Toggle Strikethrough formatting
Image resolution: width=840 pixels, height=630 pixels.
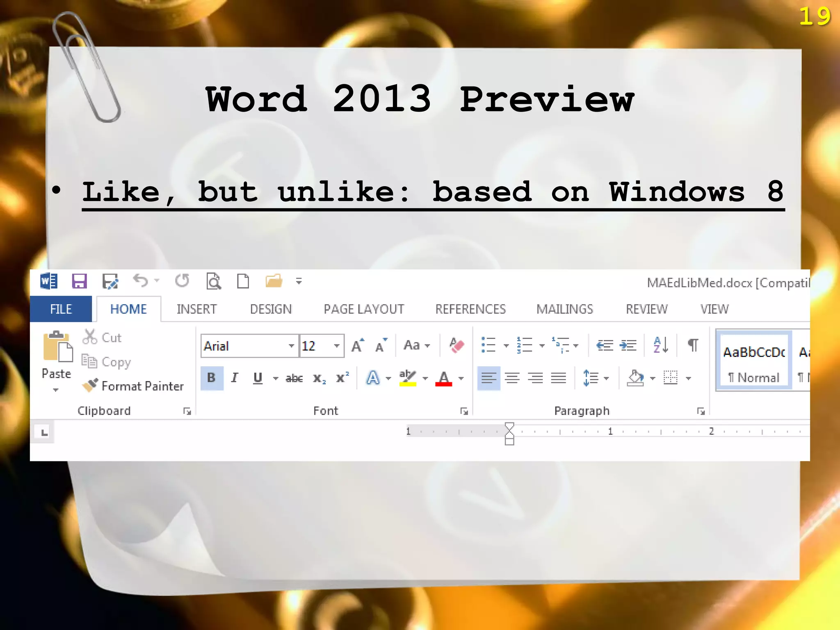tap(294, 378)
